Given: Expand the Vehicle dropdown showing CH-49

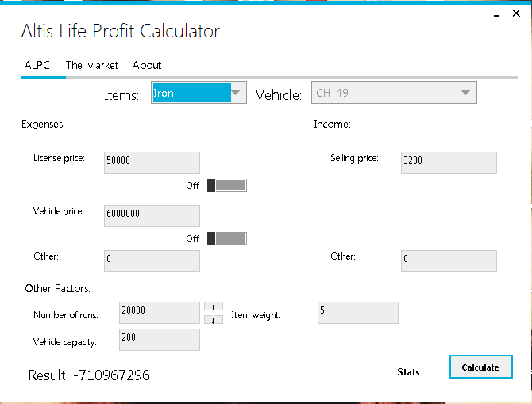Looking at the screenshot, I should point(394,93).
